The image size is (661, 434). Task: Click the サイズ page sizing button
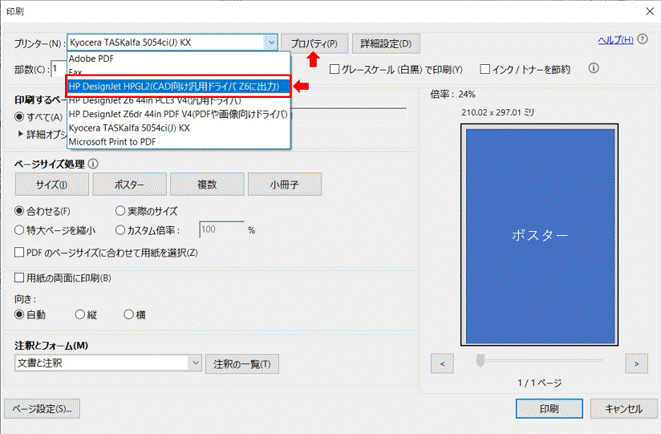pos(52,184)
